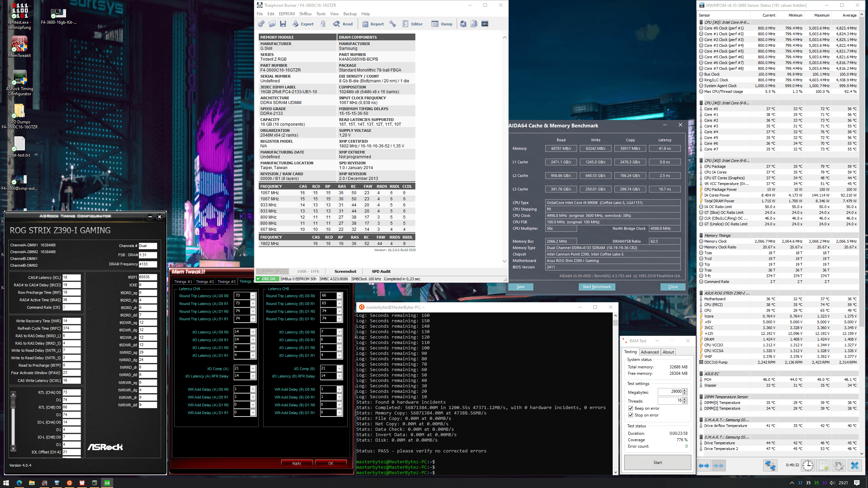Viewport: 868px width, 488px height.
Task: Toggle Stop on error checkbox
Action: pyautogui.click(x=631, y=415)
